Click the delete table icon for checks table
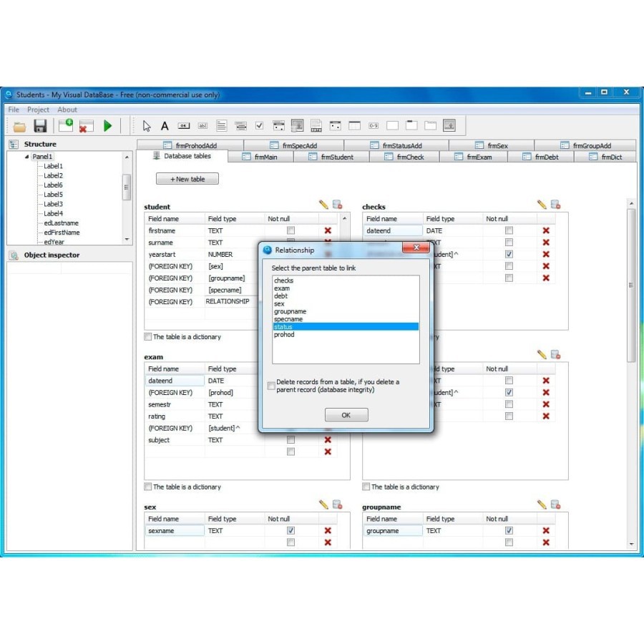Screen dimensions: 644x644 (x=555, y=205)
